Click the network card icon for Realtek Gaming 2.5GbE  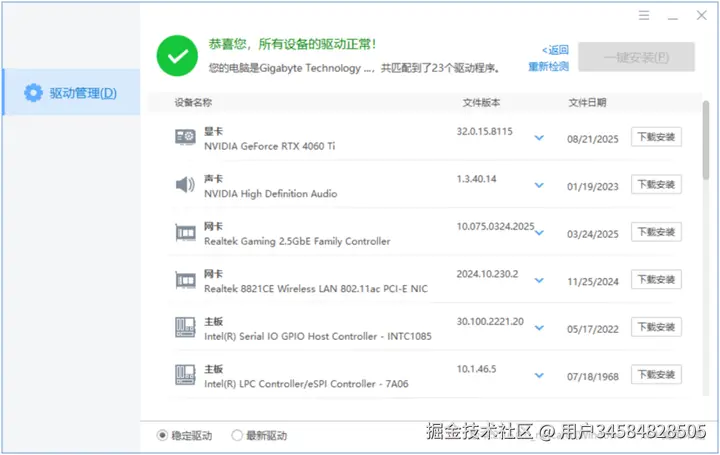pyautogui.click(x=186, y=232)
